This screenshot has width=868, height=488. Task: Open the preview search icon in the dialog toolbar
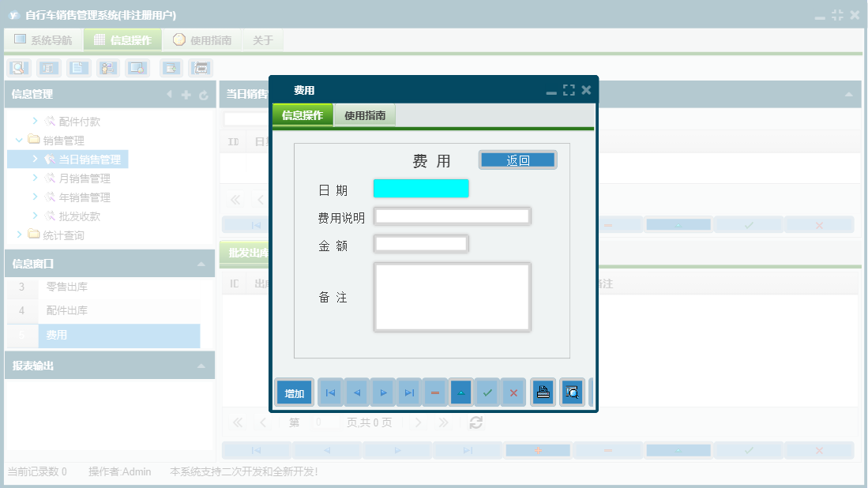click(x=571, y=392)
